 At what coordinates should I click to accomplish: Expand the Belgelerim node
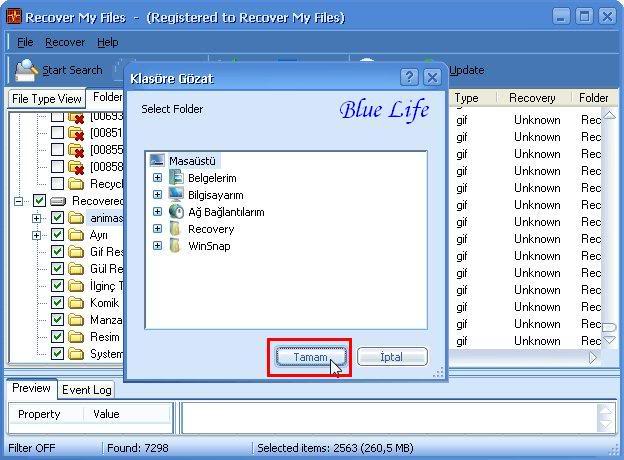pyautogui.click(x=158, y=177)
